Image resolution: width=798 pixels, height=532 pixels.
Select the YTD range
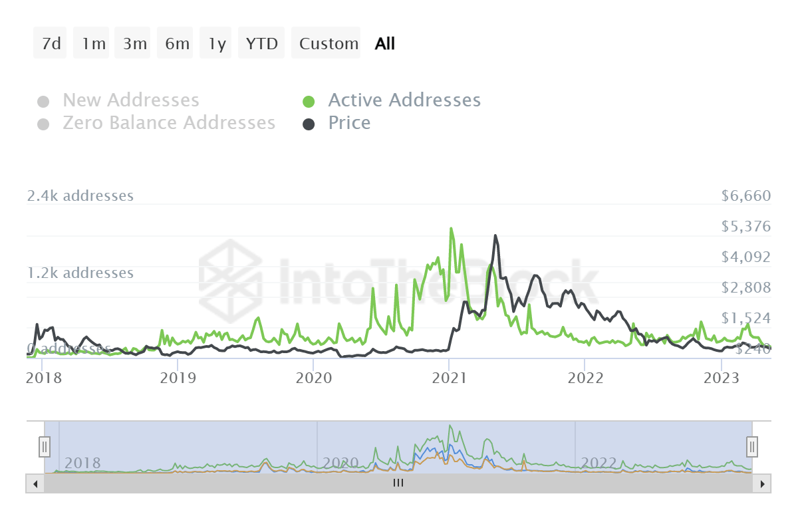(261, 43)
